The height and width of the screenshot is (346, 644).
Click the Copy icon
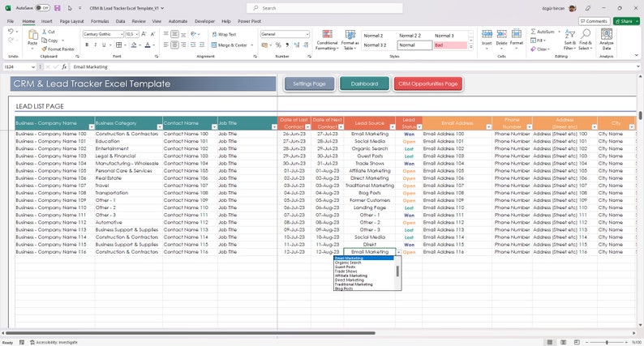(44, 41)
